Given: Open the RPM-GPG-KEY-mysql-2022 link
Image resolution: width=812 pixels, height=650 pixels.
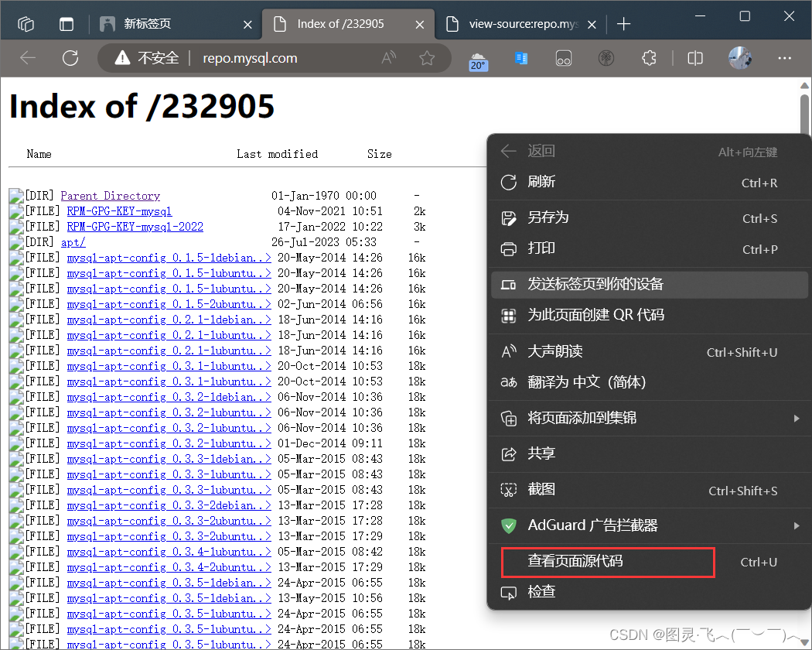Looking at the screenshot, I should coord(135,227).
